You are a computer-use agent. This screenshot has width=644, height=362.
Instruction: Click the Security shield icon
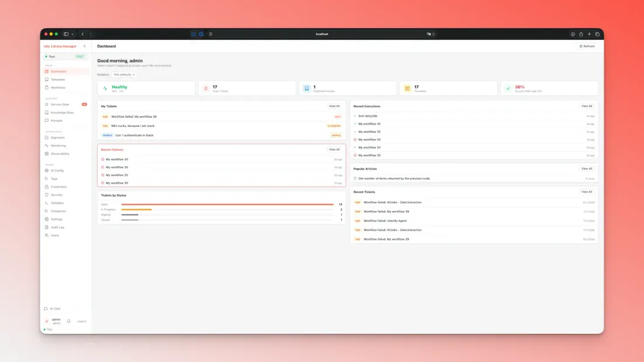click(x=46, y=195)
